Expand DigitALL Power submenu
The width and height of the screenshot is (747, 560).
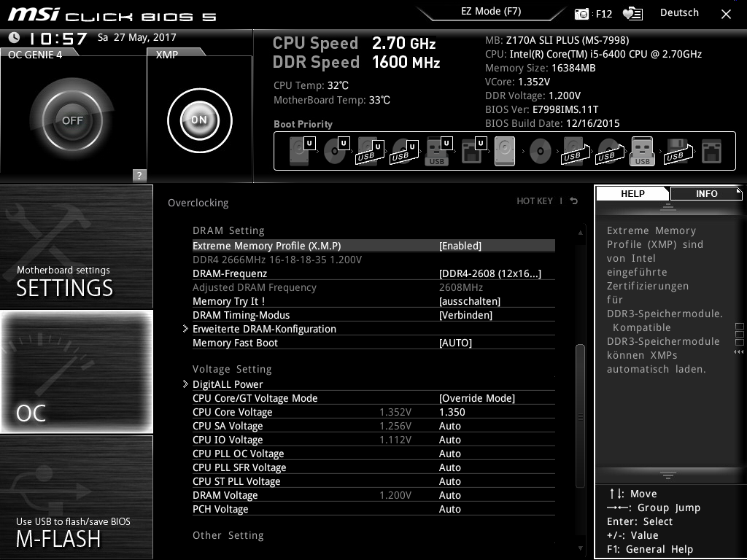[x=228, y=384]
